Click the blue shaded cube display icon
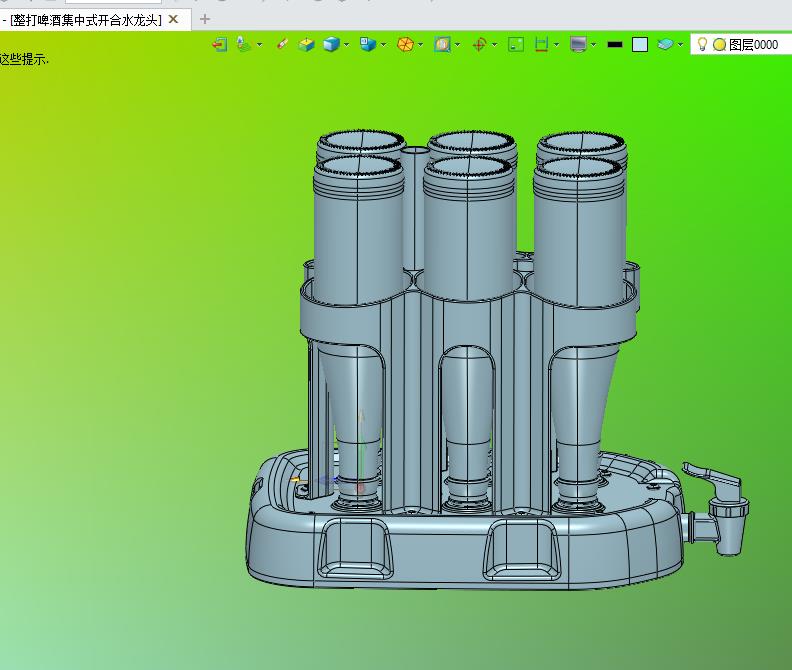Viewport: 792px width, 670px height. 331,44
